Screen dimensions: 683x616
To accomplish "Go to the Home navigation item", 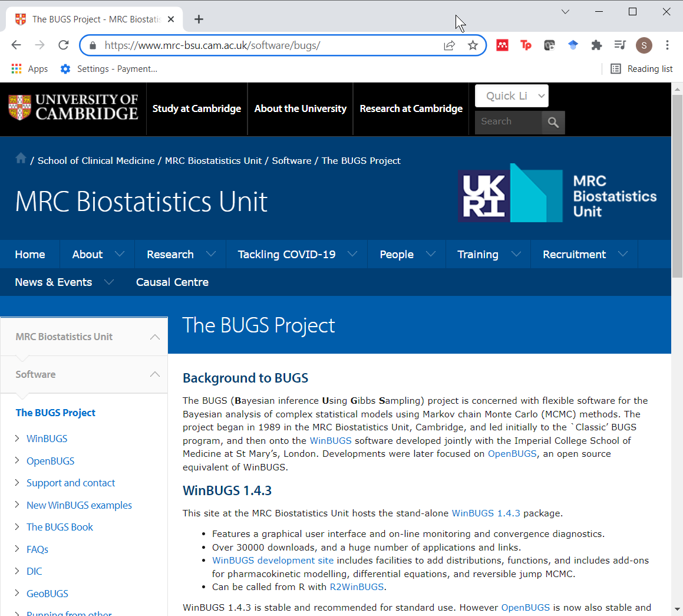I will point(30,255).
